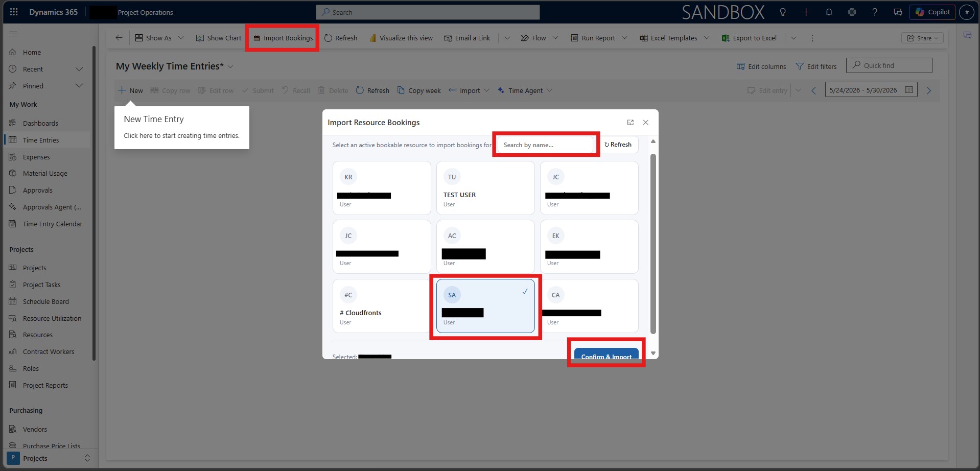Expand the Run Report dropdown chevron
Image resolution: width=980 pixels, height=471 pixels.
(x=624, y=38)
